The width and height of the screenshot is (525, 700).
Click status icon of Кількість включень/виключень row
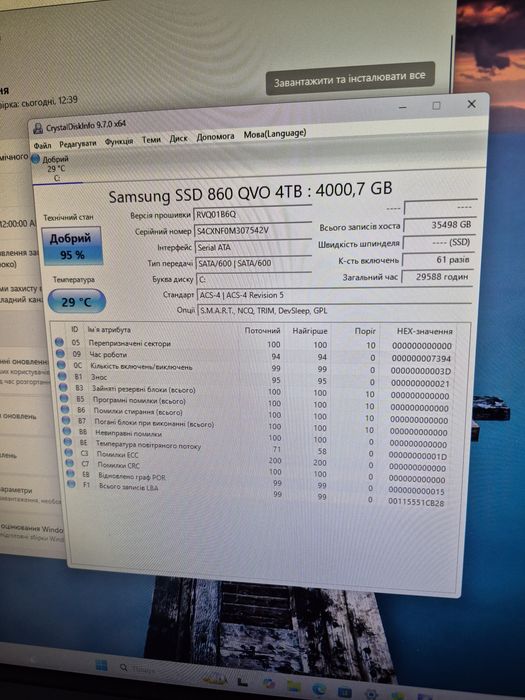pyautogui.click(x=61, y=365)
